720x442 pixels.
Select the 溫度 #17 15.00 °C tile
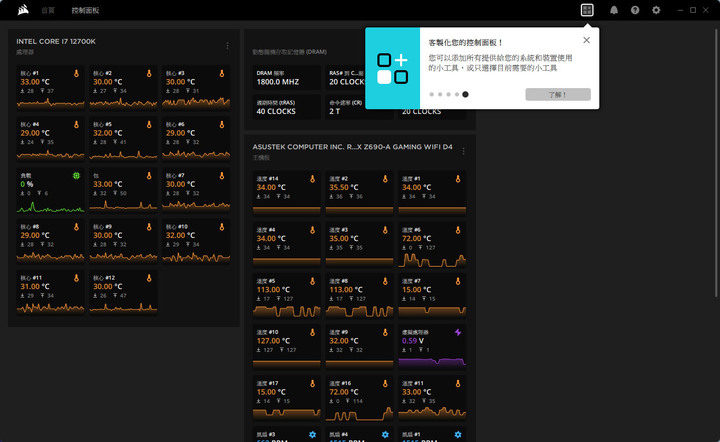click(x=287, y=397)
